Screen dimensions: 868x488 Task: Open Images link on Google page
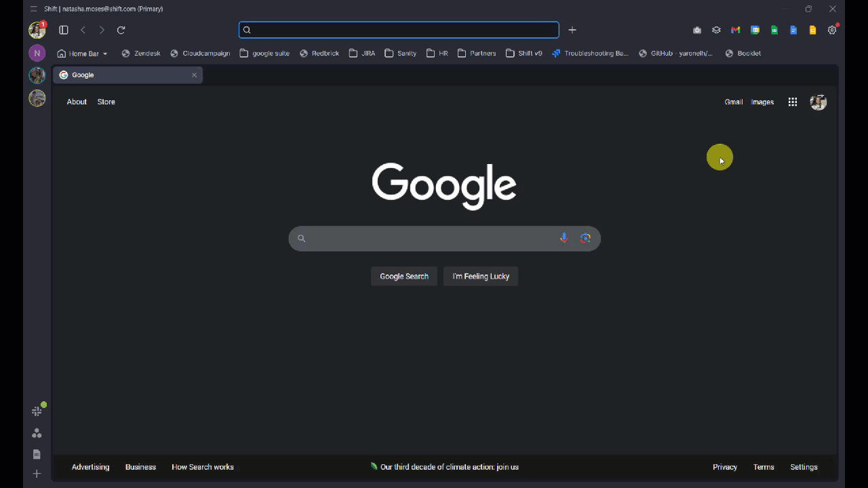click(x=762, y=102)
